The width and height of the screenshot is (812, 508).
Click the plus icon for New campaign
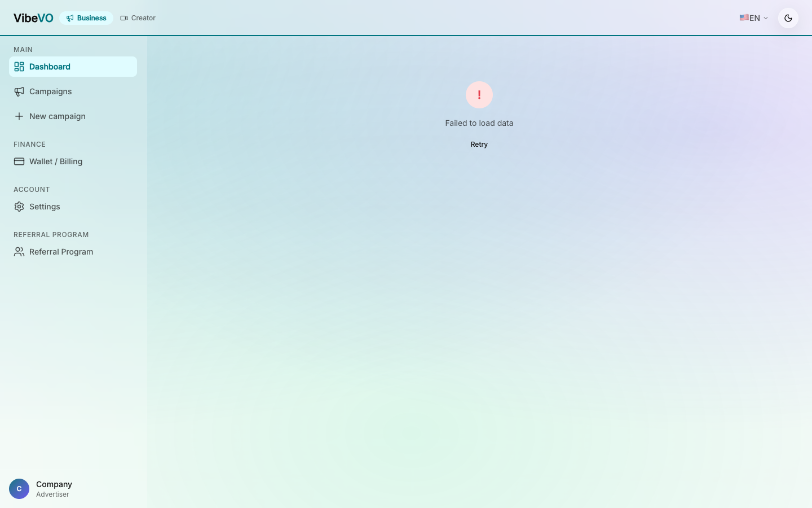[19, 116]
